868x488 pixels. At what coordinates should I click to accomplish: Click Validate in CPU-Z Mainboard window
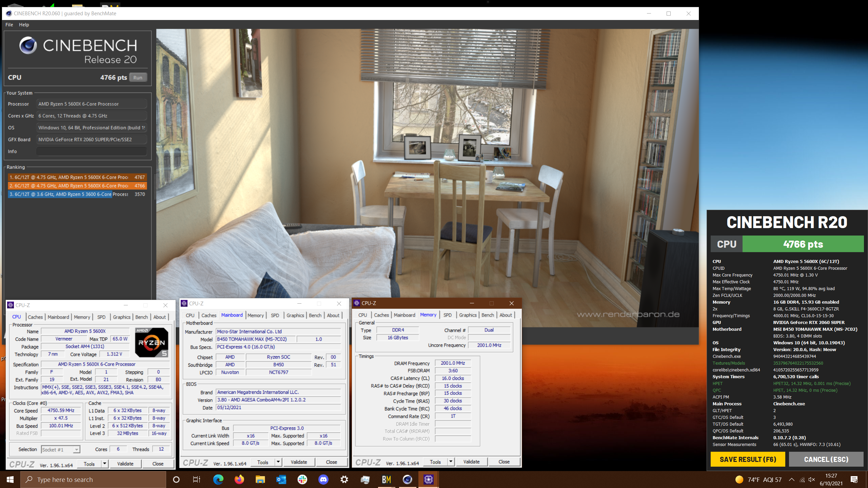[299, 462]
